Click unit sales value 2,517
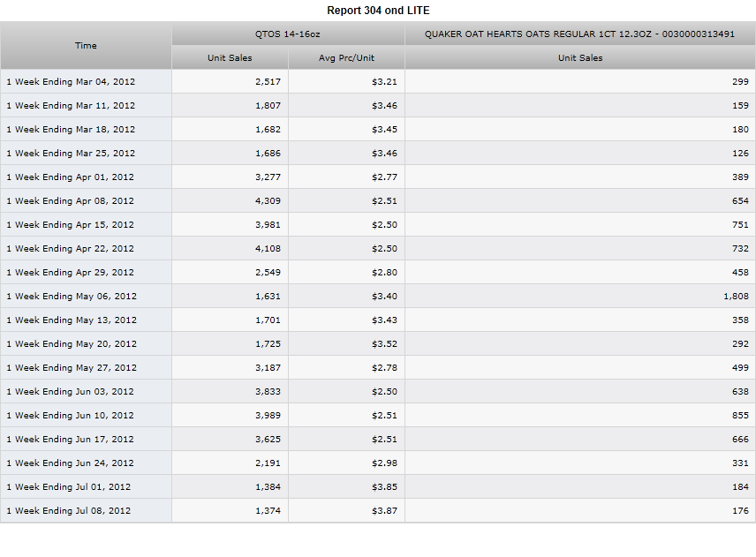756x557 pixels. pos(268,82)
